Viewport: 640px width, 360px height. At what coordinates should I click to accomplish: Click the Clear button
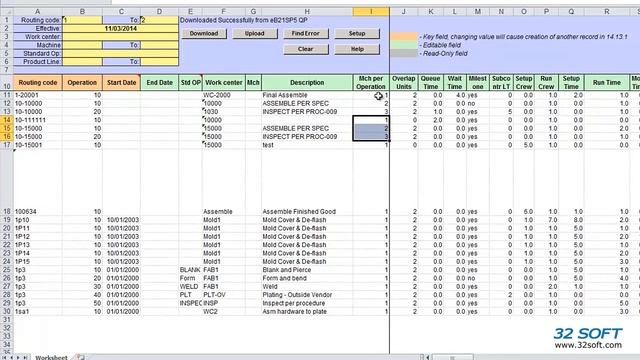pyautogui.click(x=306, y=49)
